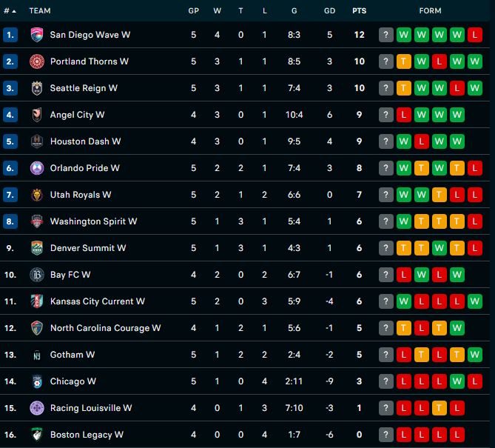This screenshot has width=495, height=448.
Task: Click the Racing Louisville crest icon
Action: point(37,408)
